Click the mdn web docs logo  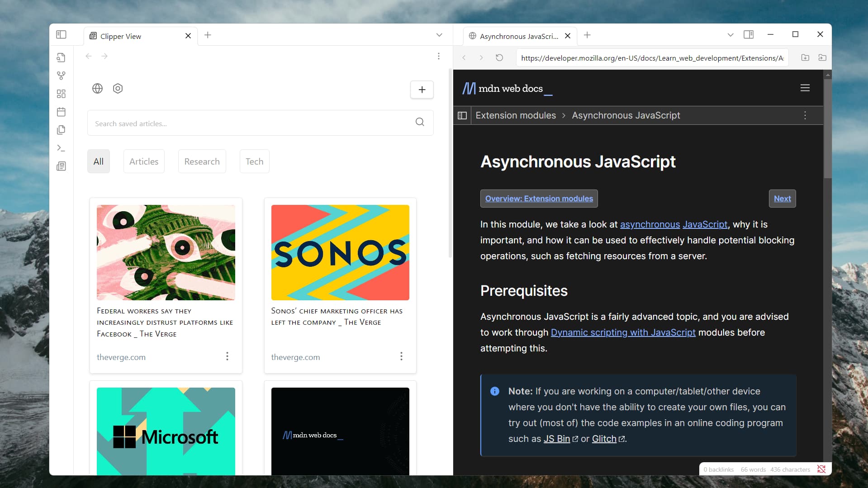point(507,88)
